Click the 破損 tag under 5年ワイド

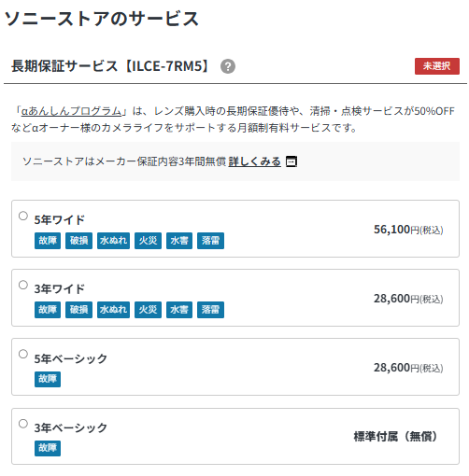[78, 241]
